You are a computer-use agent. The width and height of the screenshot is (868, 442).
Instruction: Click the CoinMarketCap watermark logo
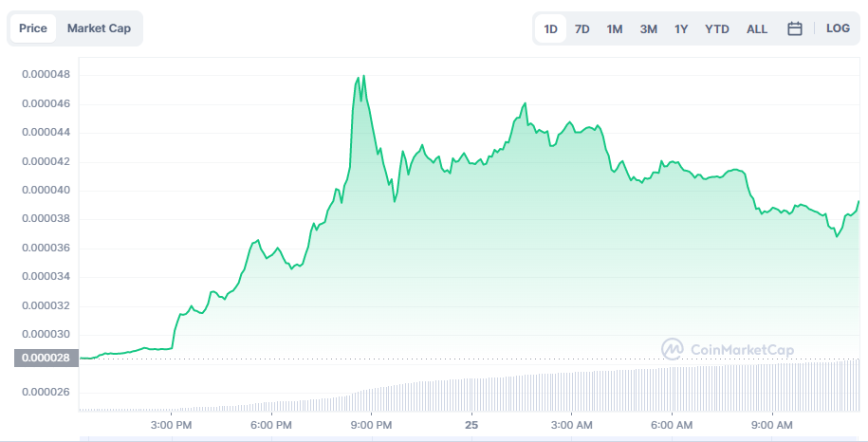(728, 349)
